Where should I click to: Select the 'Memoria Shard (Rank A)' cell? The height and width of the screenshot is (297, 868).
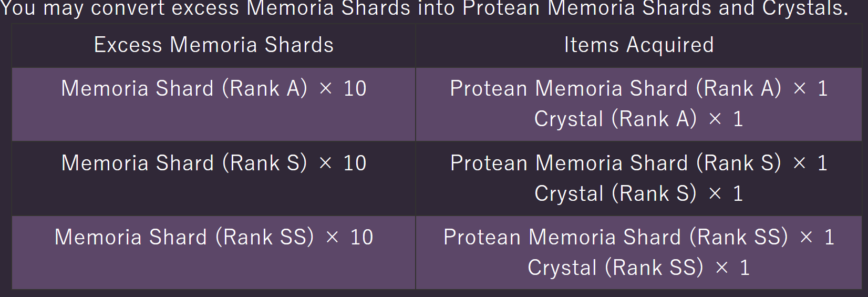click(x=184, y=88)
